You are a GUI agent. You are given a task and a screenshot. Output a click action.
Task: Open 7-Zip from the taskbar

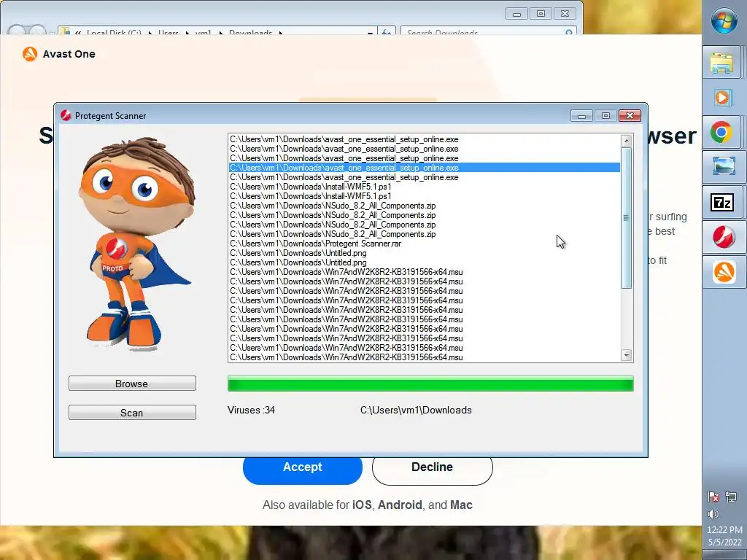point(721,203)
